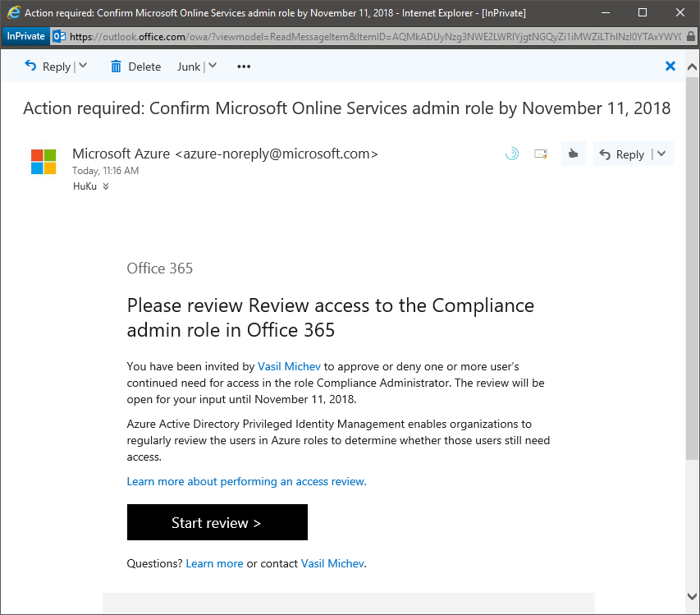Open the more actions ellipsis (...) menu icon
Viewport: 700px width, 615px height.
coord(243,67)
